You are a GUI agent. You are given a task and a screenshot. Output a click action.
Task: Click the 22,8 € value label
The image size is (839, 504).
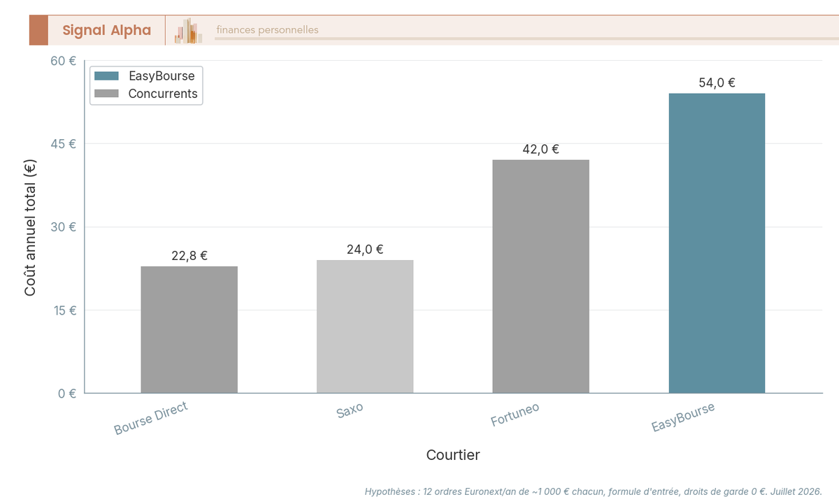(189, 256)
